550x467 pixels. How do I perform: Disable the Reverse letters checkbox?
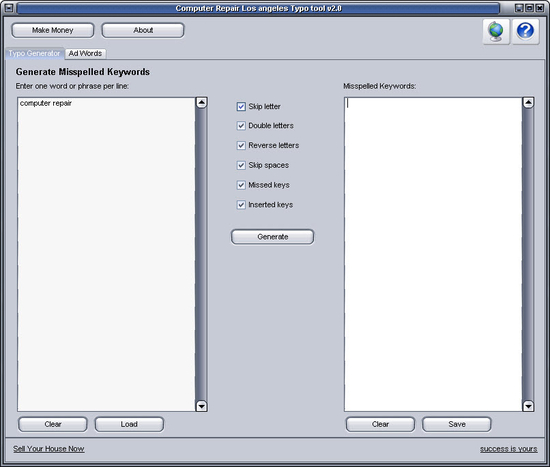241,145
